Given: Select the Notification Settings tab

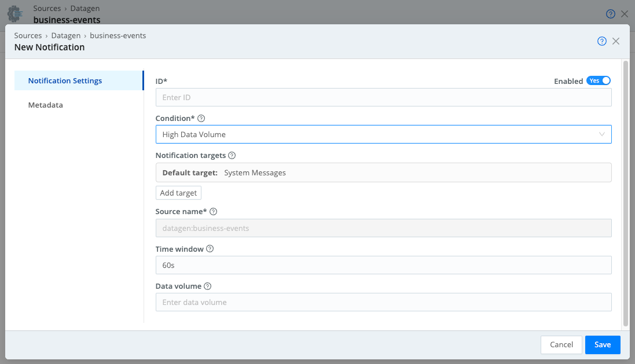Looking at the screenshot, I should click(x=65, y=80).
